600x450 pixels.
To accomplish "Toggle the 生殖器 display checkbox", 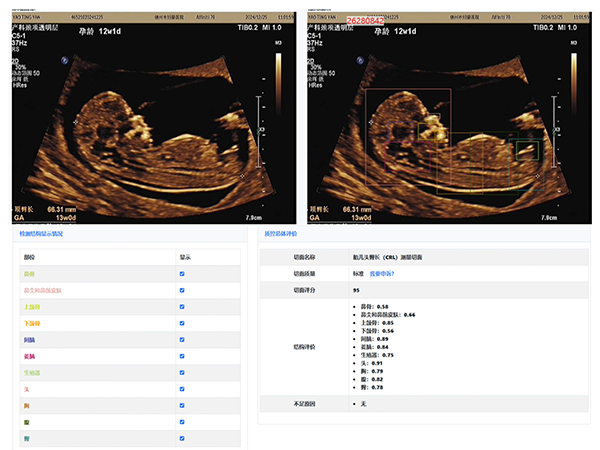I will point(181,372).
